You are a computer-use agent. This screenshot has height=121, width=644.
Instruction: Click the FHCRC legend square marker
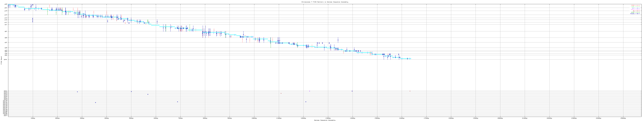pos(638,14)
